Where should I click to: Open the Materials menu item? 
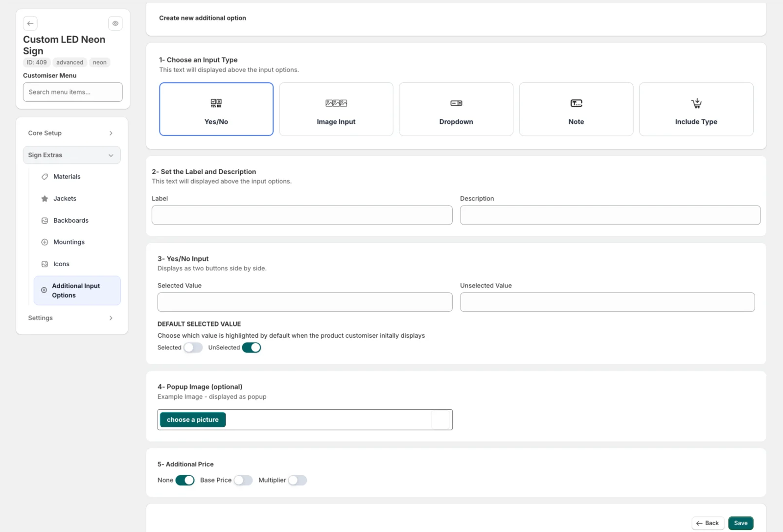coord(77,177)
